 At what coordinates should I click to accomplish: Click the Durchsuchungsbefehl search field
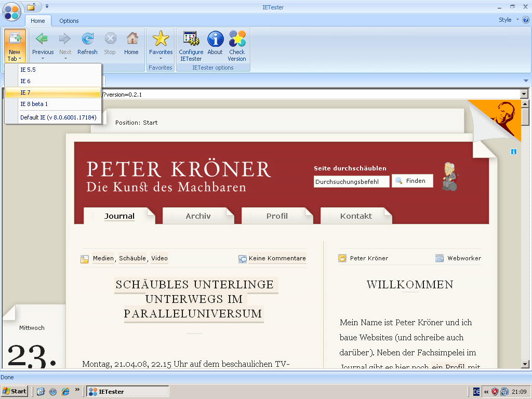352,181
